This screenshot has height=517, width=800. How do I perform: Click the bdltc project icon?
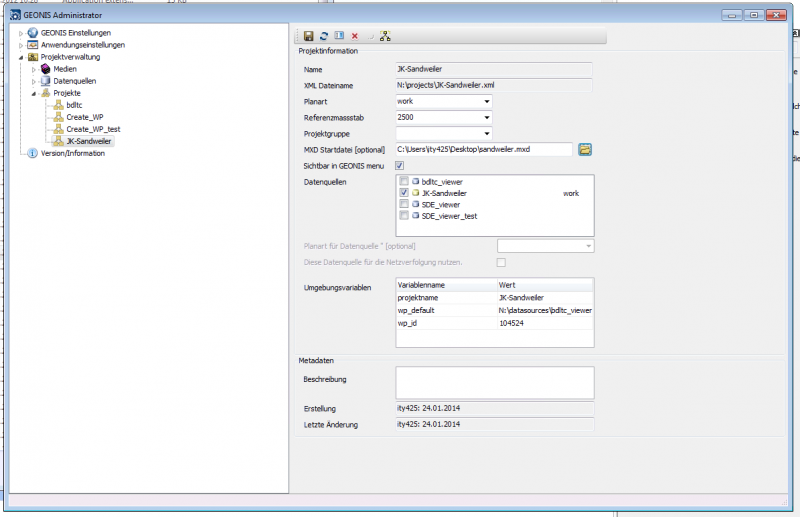pos(59,105)
